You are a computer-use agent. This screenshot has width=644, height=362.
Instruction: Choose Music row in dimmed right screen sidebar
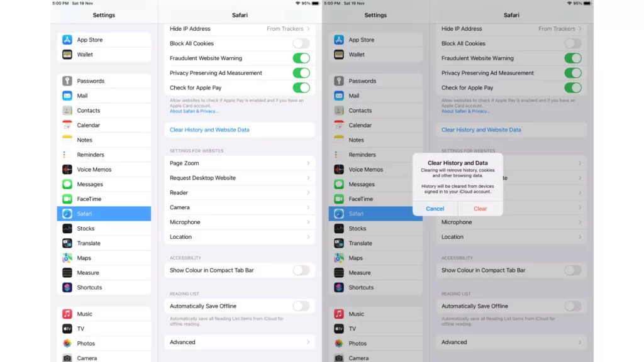pos(376,314)
